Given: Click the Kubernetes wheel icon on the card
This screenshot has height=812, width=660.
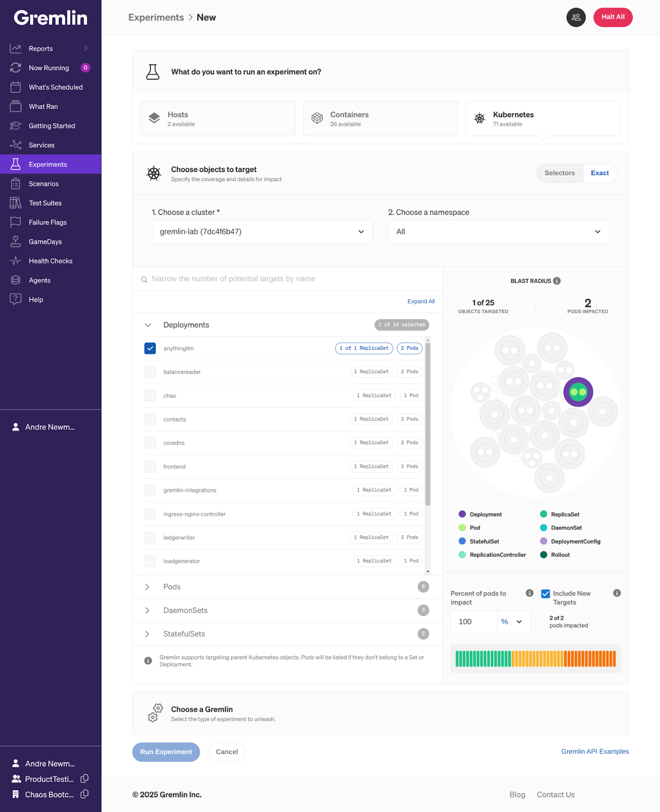Looking at the screenshot, I should 479,118.
